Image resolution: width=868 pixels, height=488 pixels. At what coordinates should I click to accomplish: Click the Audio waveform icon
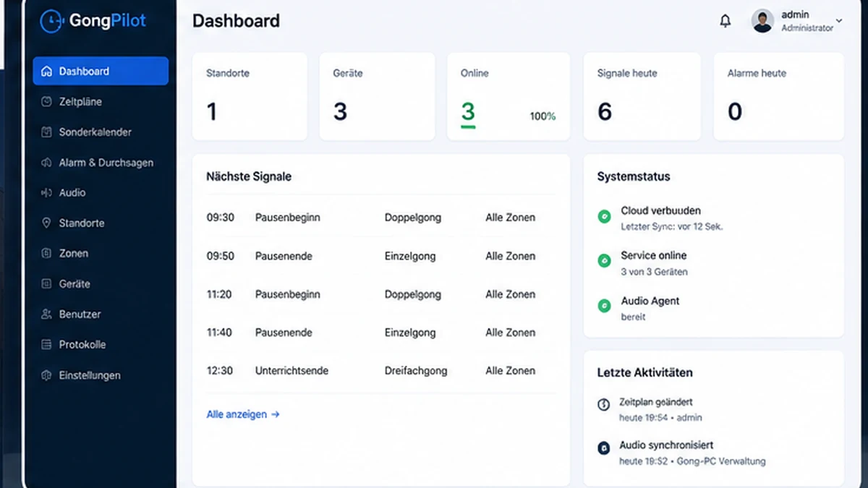click(47, 193)
